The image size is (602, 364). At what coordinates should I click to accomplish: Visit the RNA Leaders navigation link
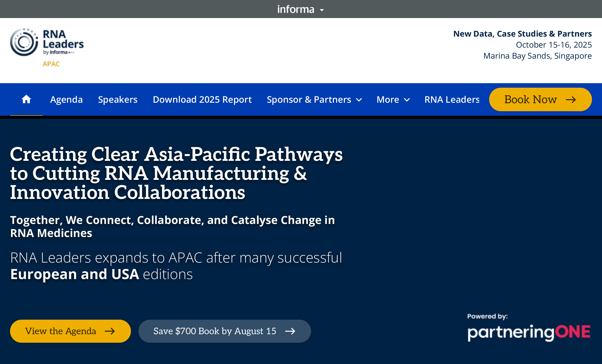[452, 99]
